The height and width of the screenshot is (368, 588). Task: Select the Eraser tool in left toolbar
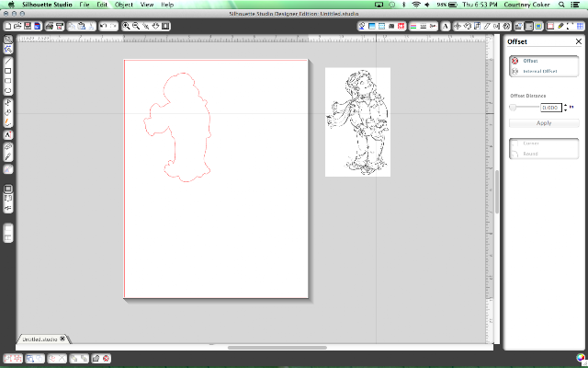[x=8, y=147]
